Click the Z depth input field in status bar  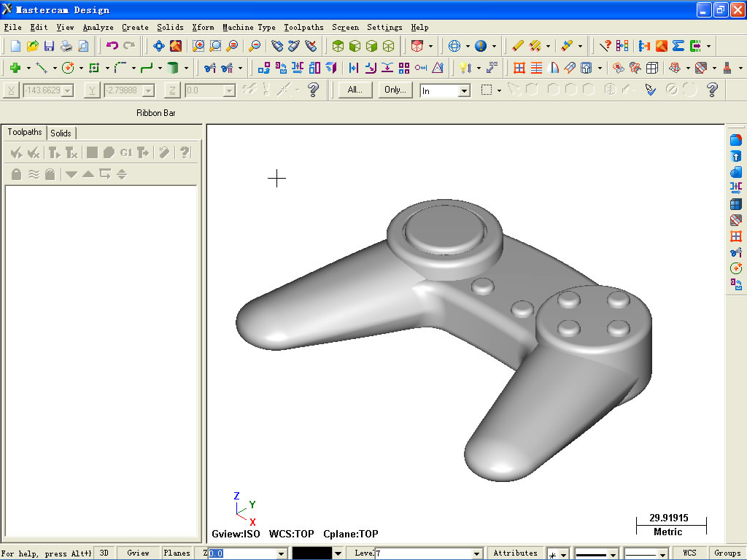pyautogui.click(x=242, y=553)
